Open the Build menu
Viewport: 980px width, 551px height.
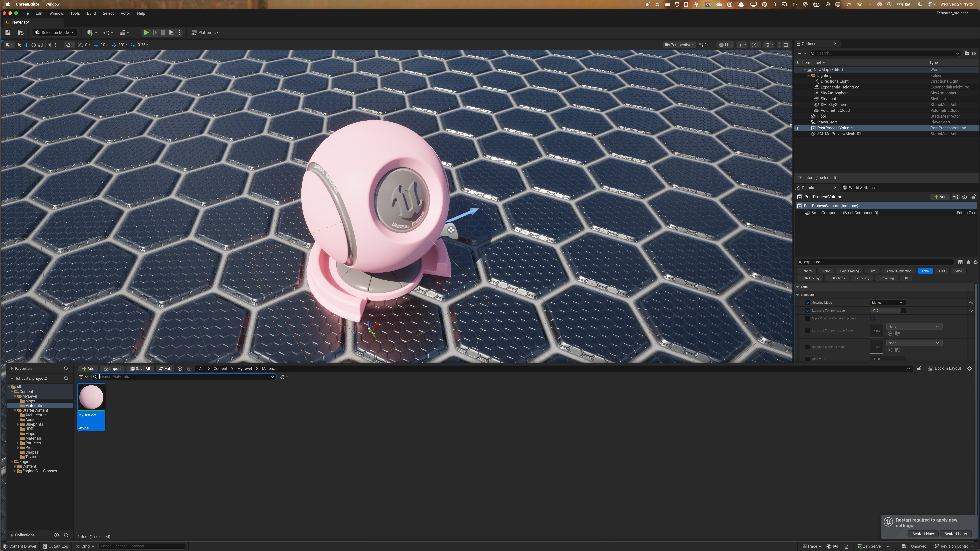tap(91, 13)
